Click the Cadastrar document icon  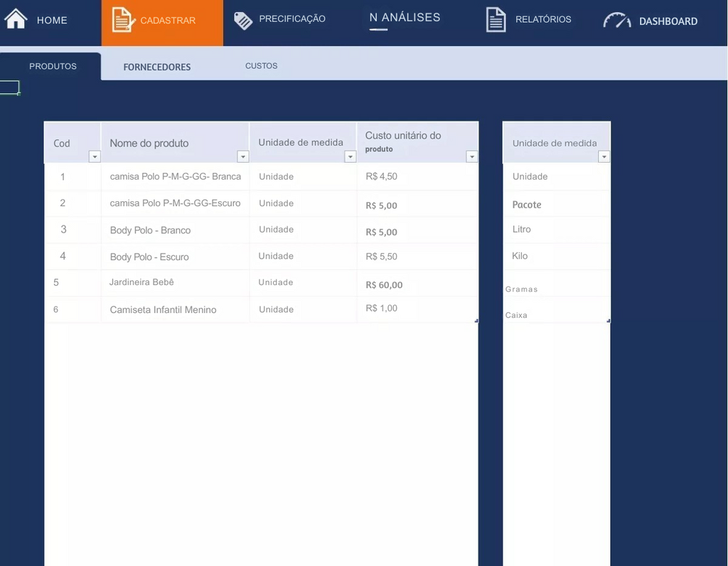click(124, 20)
